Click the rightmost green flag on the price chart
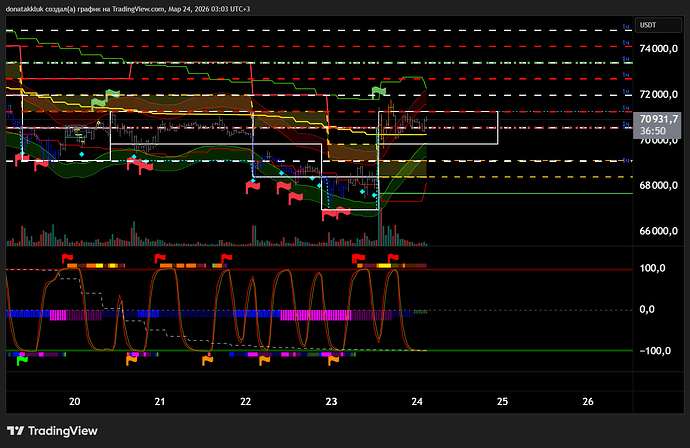 click(379, 93)
